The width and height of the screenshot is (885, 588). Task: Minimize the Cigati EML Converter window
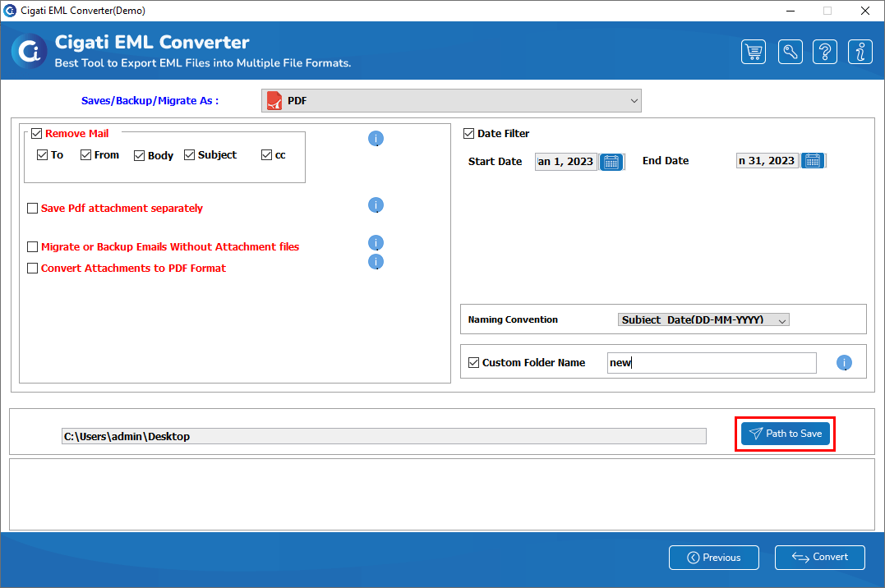click(791, 11)
